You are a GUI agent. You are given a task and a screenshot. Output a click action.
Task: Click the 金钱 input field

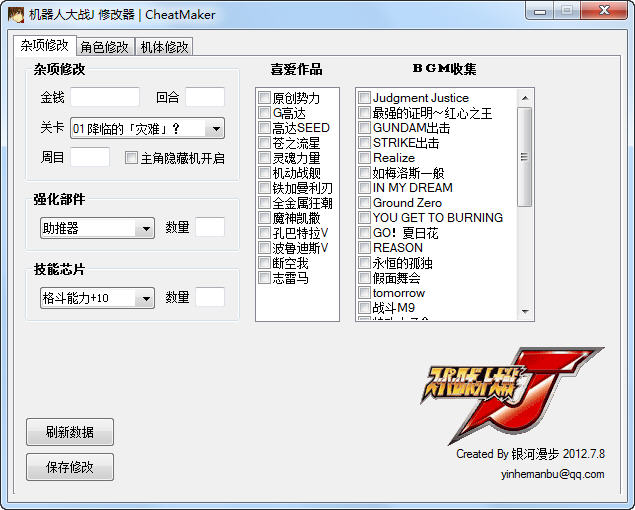(x=105, y=97)
